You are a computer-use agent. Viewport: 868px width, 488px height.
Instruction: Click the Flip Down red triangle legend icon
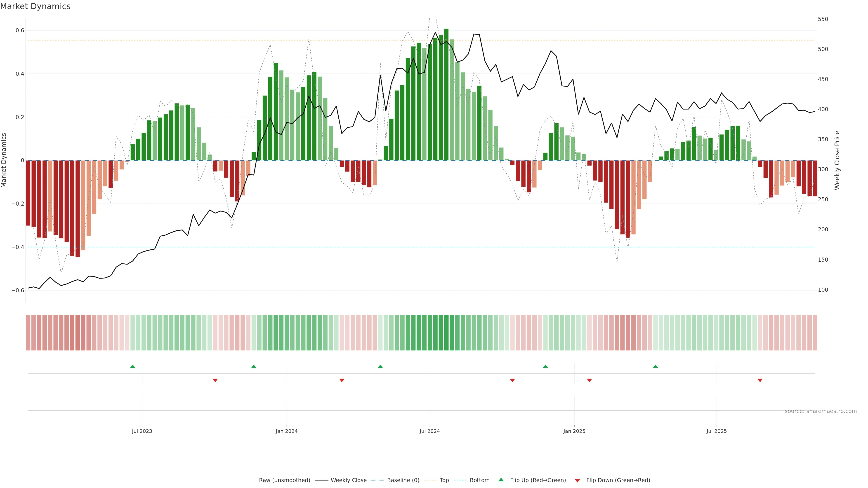tap(577, 480)
